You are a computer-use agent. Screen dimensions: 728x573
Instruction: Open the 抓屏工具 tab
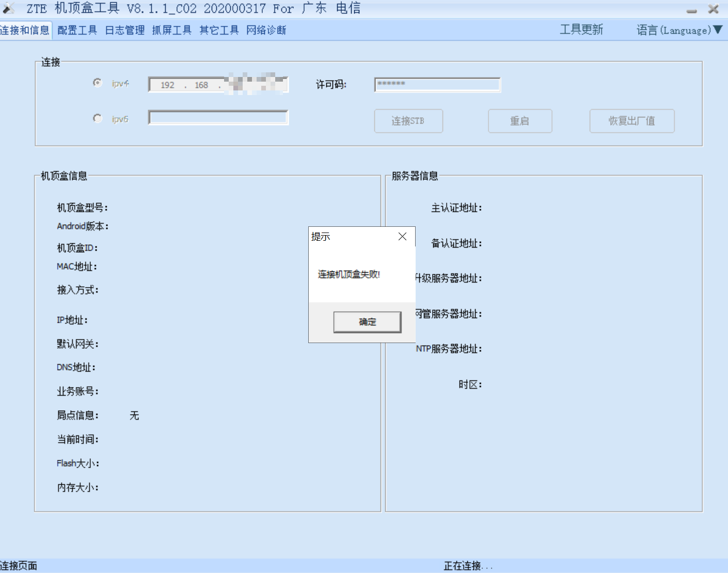click(171, 30)
